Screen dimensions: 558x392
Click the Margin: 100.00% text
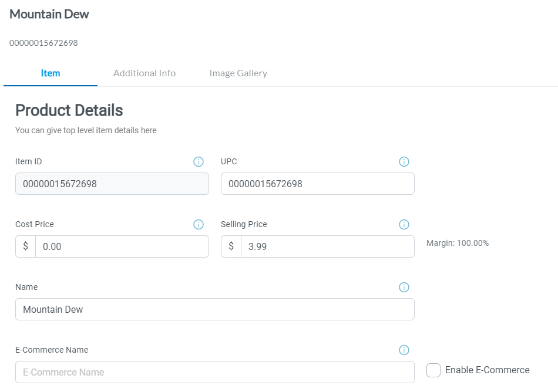pos(458,243)
